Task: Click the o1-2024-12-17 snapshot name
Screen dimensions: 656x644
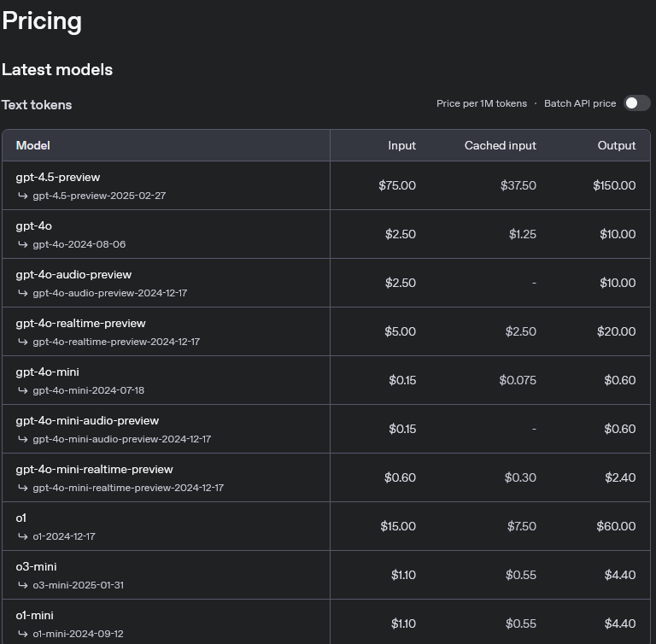Action: pos(64,536)
